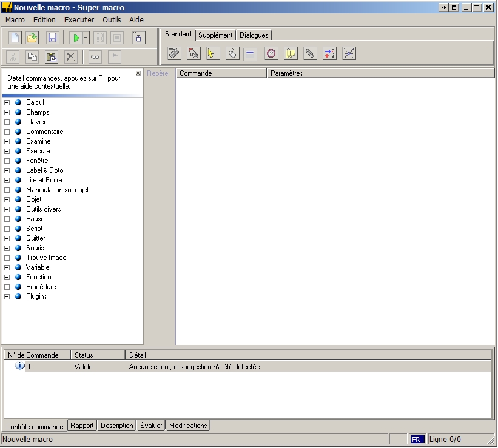Click the glasses icon in toolbar
This screenshot has width=498, height=448.
[x=95, y=57]
